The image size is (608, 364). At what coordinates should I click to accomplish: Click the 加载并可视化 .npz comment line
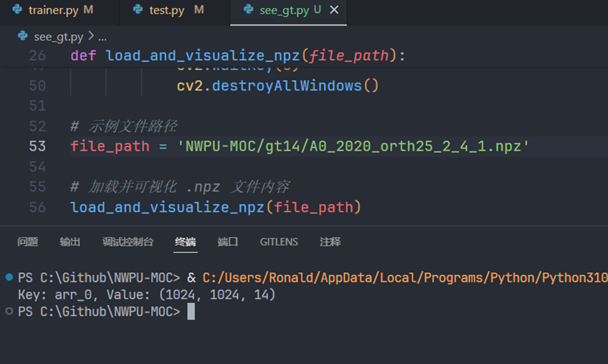pyautogui.click(x=180, y=187)
